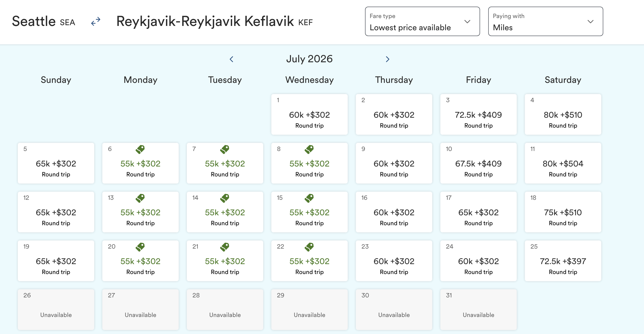
Task: Click the Friday column header
Action: [479, 80]
